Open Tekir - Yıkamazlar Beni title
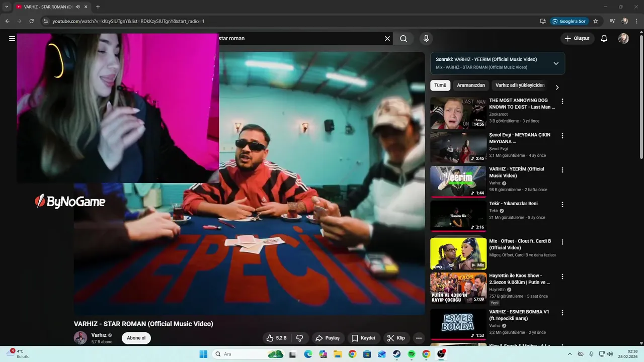This screenshot has height=362, width=644. (513, 204)
